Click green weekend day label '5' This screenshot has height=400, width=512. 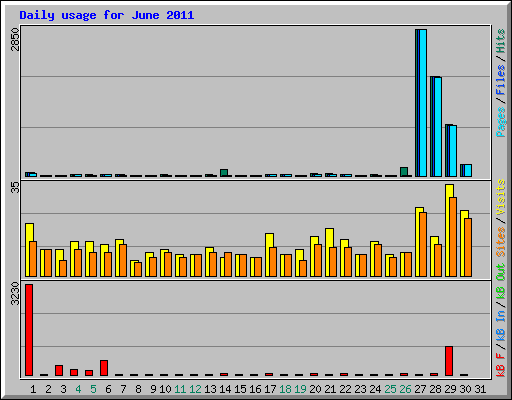pos(93,389)
